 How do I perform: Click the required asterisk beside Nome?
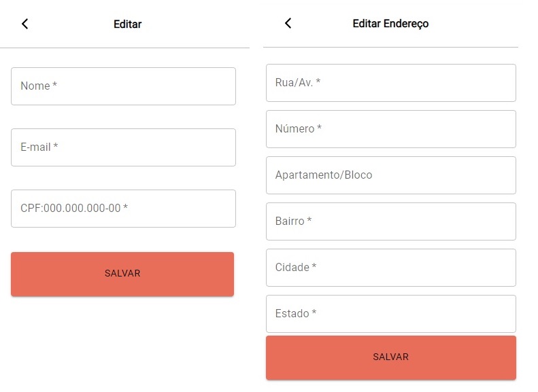click(x=55, y=86)
